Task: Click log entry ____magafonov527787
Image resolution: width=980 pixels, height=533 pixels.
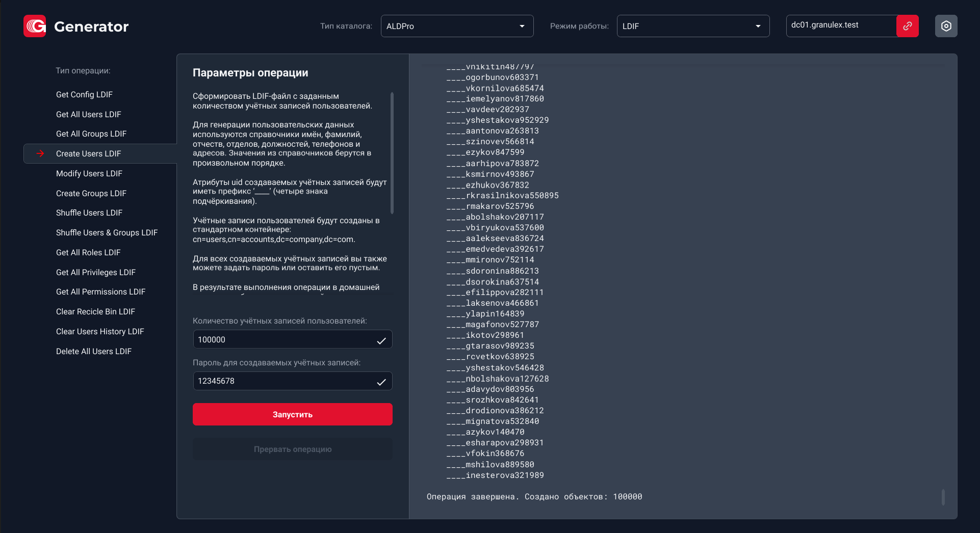Action: (x=493, y=325)
